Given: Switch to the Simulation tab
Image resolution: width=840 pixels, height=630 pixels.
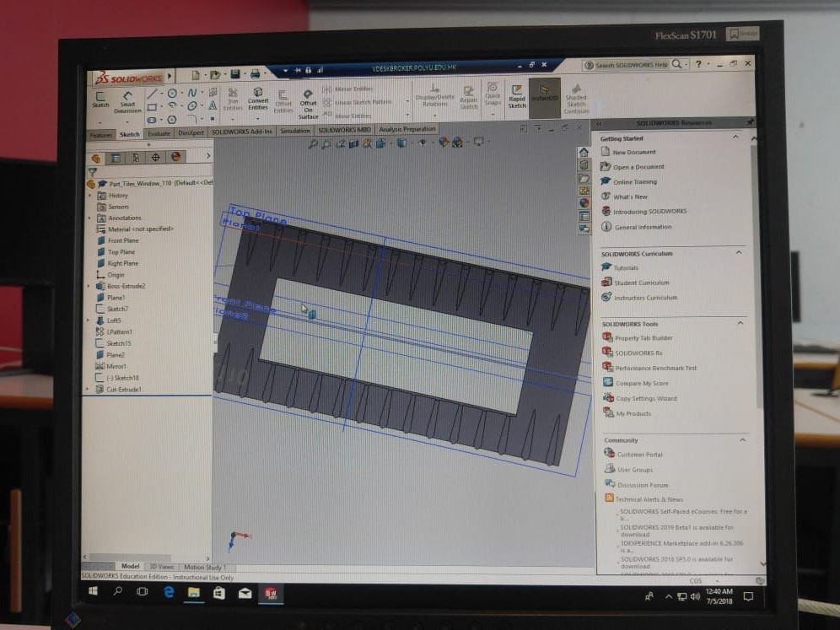Looking at the screenshot, I should pos(294,131).
